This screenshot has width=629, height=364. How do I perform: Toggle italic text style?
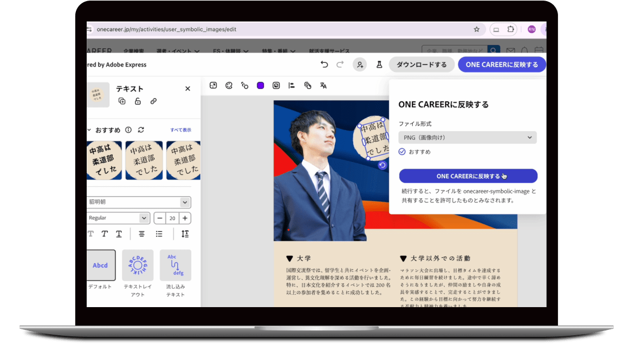point(105,234)
